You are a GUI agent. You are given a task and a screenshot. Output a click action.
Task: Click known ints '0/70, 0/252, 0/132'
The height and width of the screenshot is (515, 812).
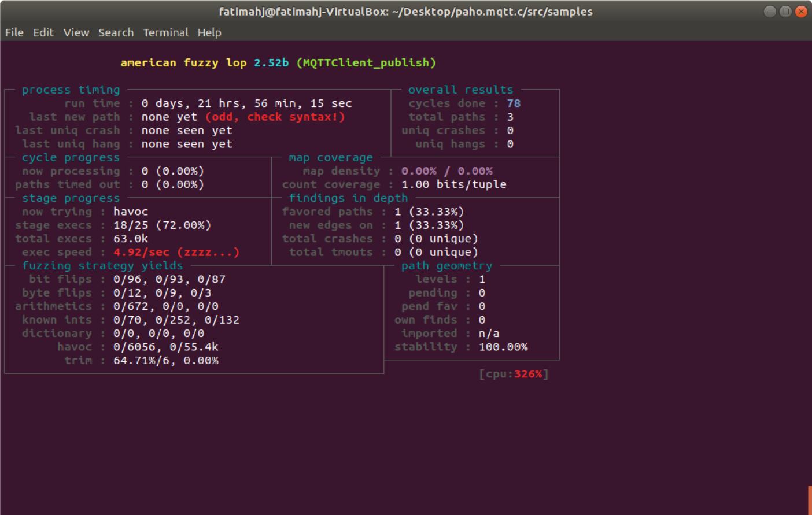point(176,320)
